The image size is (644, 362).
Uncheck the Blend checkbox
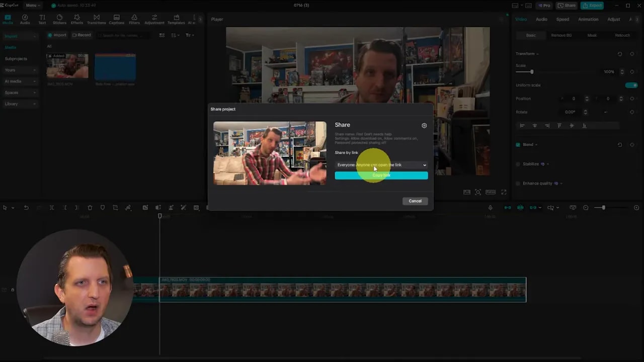[x=518, y=145]
